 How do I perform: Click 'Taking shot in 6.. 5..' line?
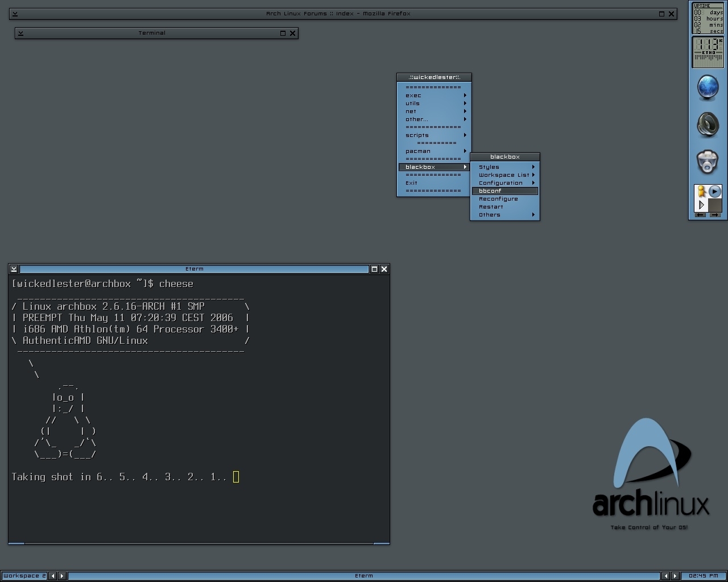coord(119,477)
